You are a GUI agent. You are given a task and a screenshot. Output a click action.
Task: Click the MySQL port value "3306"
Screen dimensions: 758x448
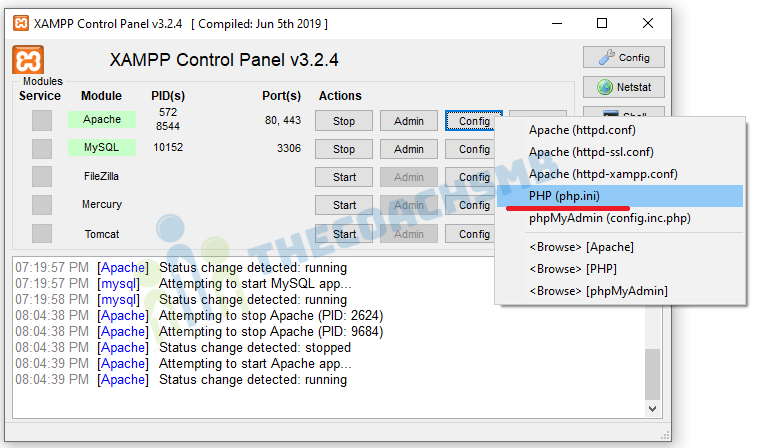[289, 148]
